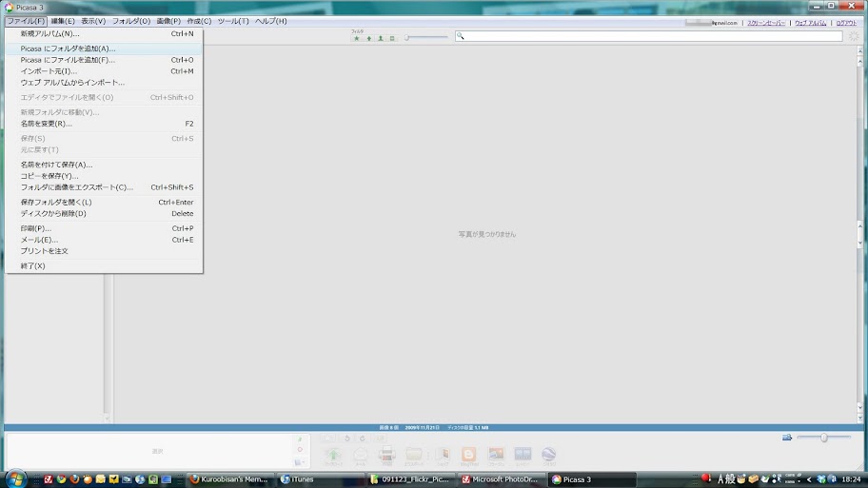Click the Picasa 3 taskbar button
The width and height of the screenshot is (868, 488).
[x=591, y=479]
